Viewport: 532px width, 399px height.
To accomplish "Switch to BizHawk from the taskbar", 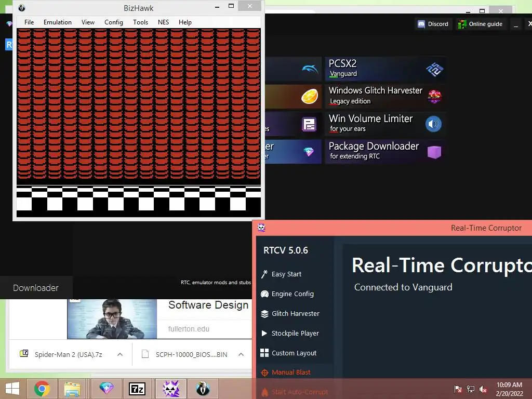I will pos(203,389).
